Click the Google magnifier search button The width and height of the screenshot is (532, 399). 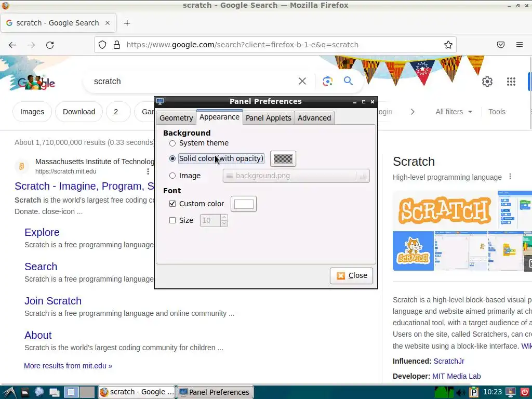(348, 81)
